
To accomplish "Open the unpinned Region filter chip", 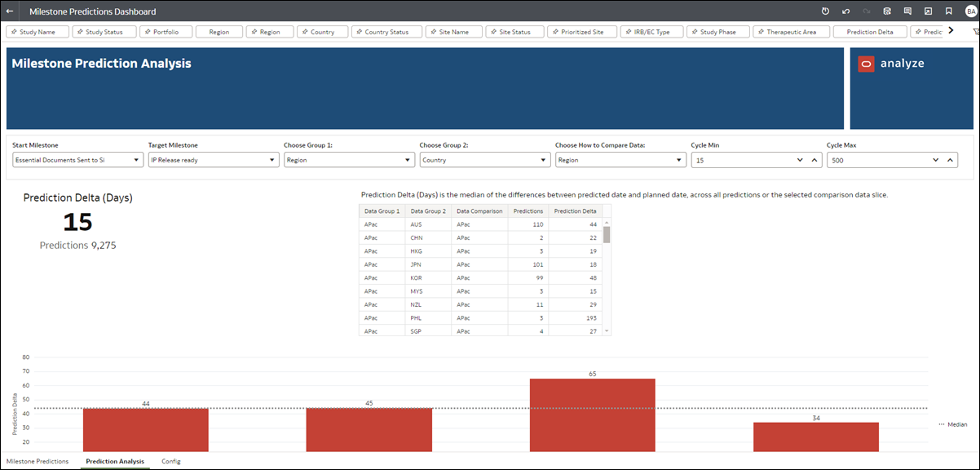I will coord(219,32).
